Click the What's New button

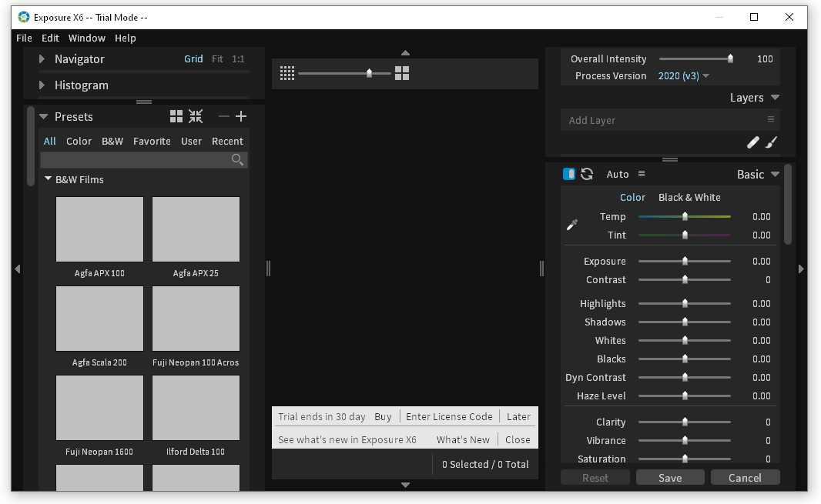point(463,439)
